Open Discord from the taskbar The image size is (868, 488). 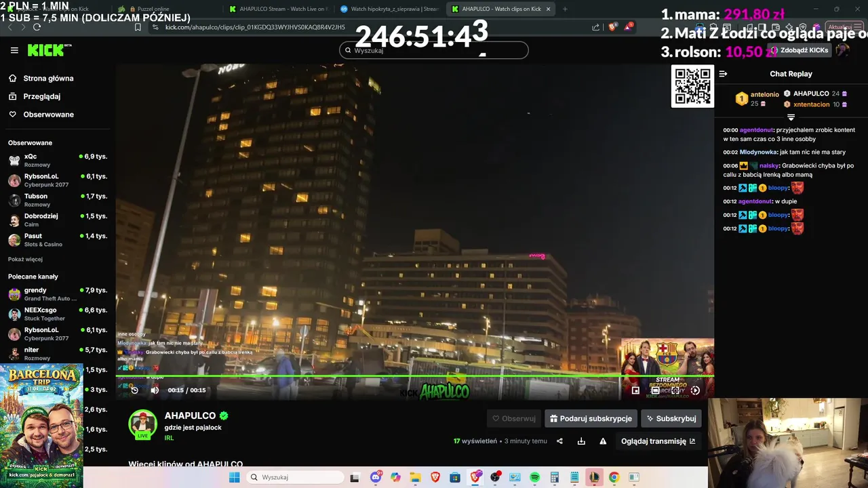[x=376, y=477]
